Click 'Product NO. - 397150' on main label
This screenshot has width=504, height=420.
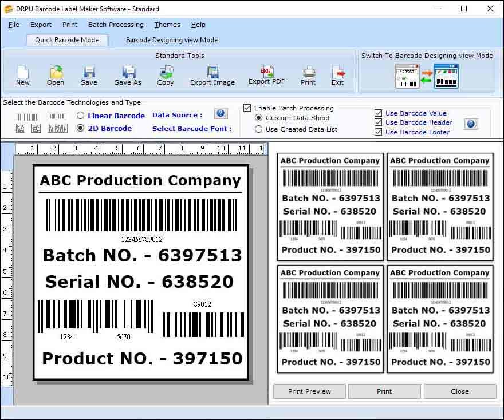click(x=142, y=358)
